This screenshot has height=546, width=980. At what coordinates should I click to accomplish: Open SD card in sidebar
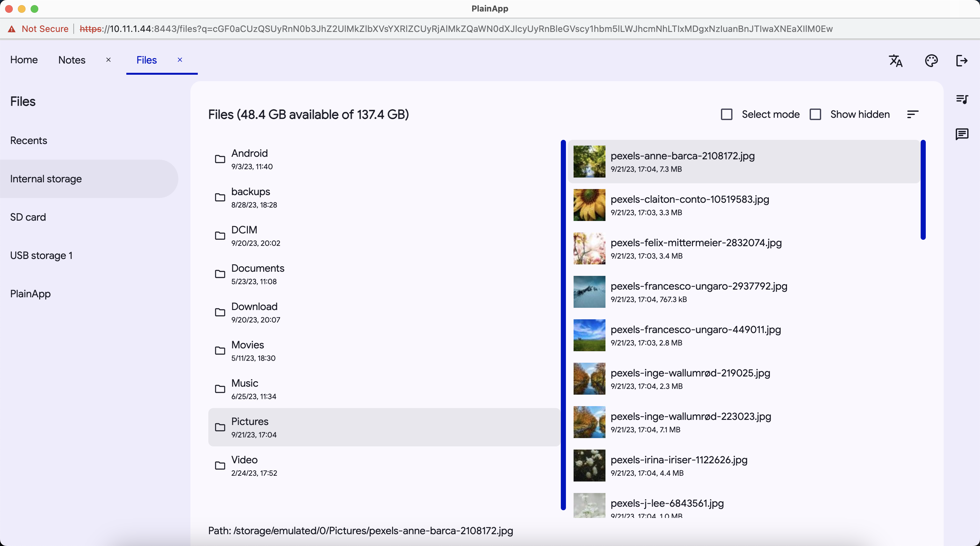click(x=28, y=217)
